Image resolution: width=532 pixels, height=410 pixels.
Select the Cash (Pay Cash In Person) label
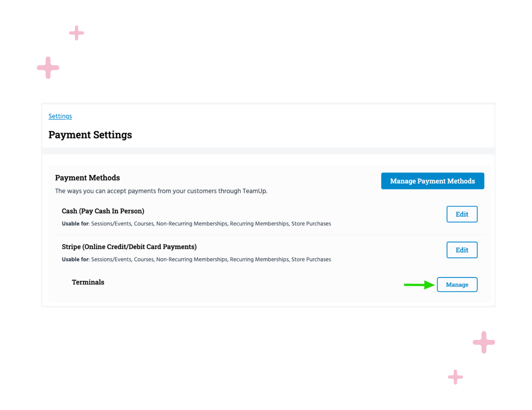click(103, 211)
